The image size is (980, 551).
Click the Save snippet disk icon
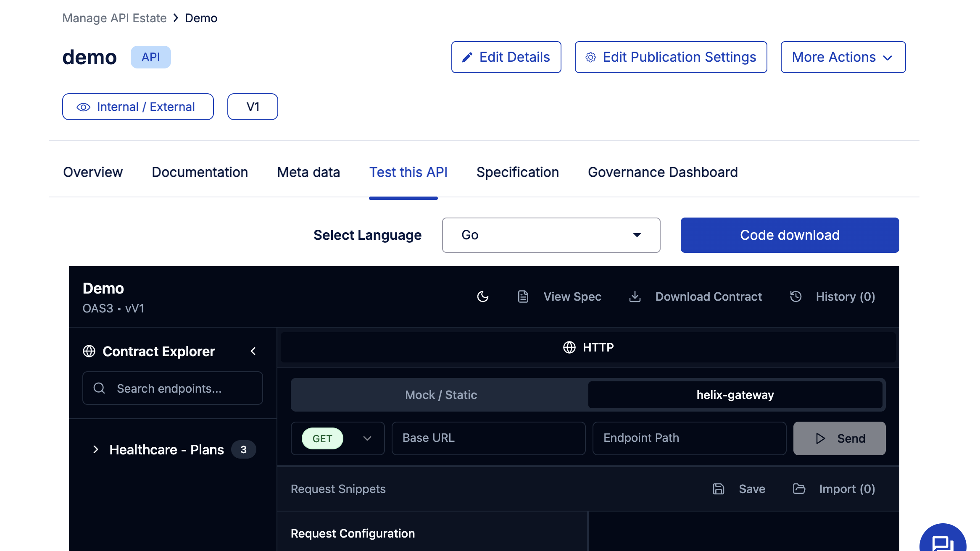coord(719,489)
